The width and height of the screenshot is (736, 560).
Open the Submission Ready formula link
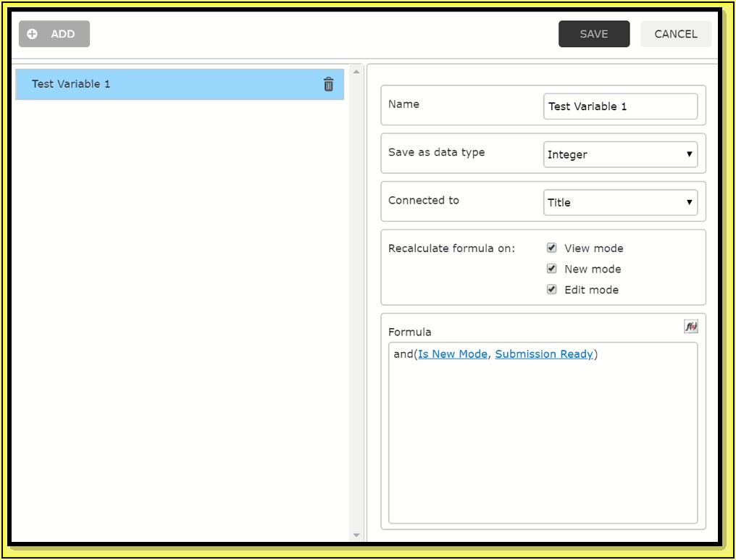[x=544, y=354]
